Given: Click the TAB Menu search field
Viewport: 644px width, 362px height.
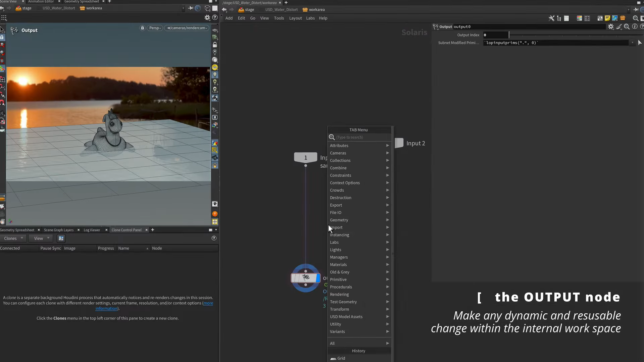Looking at the screenshot, I should (x=362, y=137).
